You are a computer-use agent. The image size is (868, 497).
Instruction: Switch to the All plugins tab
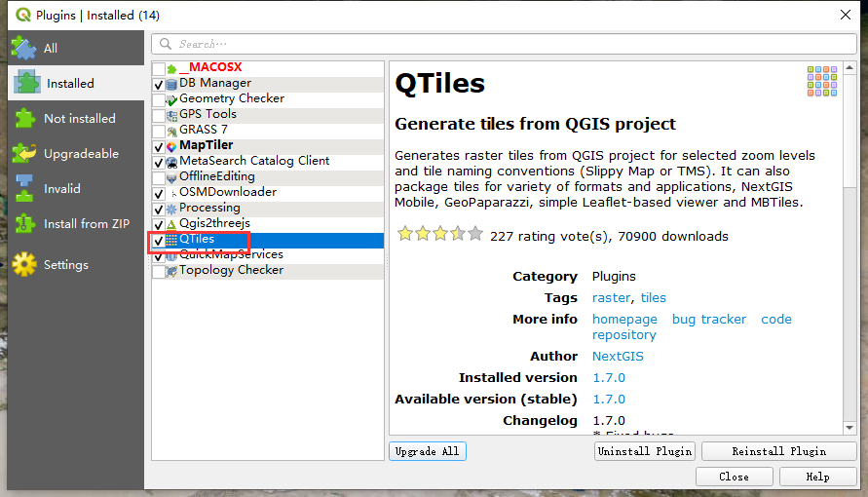tap(76, 48)
